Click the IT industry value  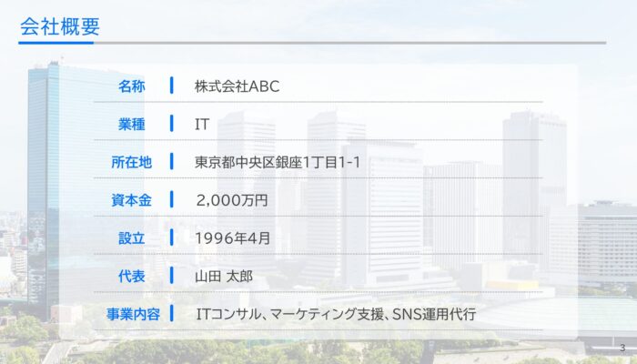point(201,124)
